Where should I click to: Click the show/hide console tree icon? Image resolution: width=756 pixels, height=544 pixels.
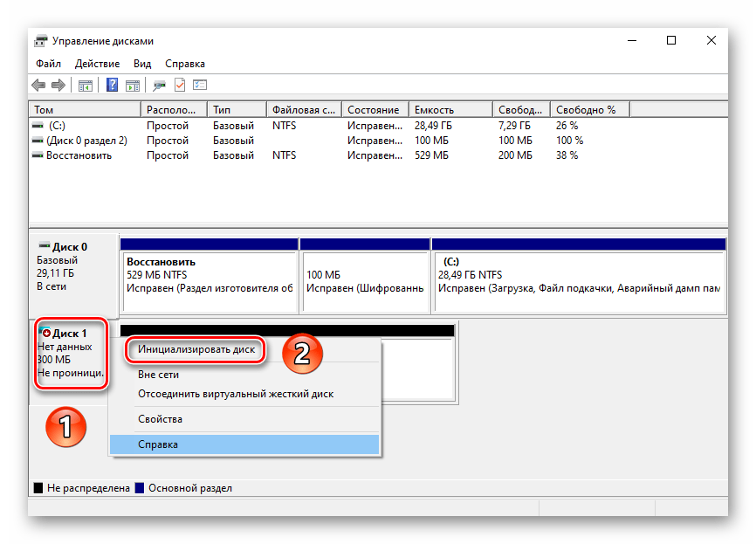(x=86, y=86)
